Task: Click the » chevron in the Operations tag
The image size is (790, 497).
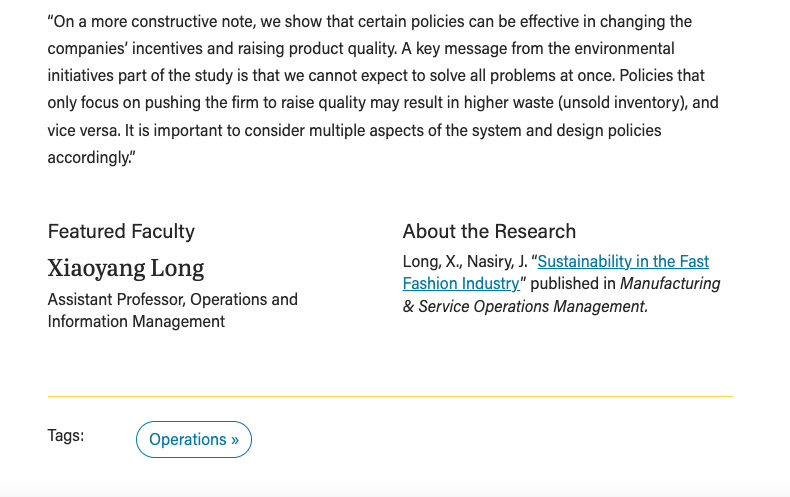Action: click(x=235, y=439)
